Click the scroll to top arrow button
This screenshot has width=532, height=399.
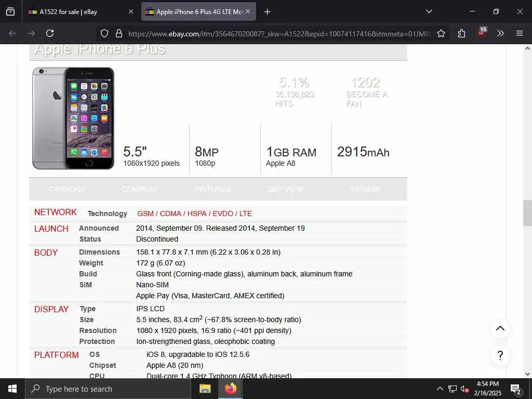(x=500, y=329)
